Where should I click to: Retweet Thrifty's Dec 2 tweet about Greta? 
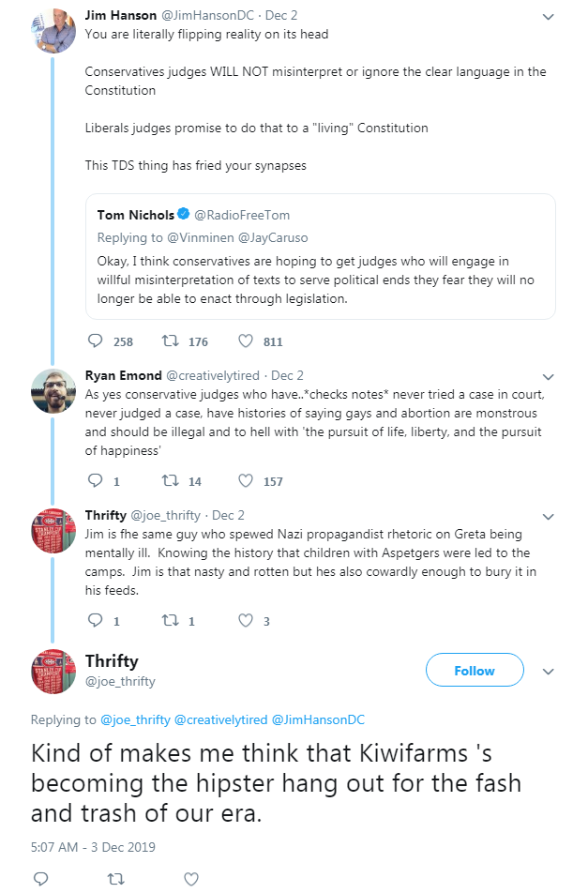[x=170, y=620]
